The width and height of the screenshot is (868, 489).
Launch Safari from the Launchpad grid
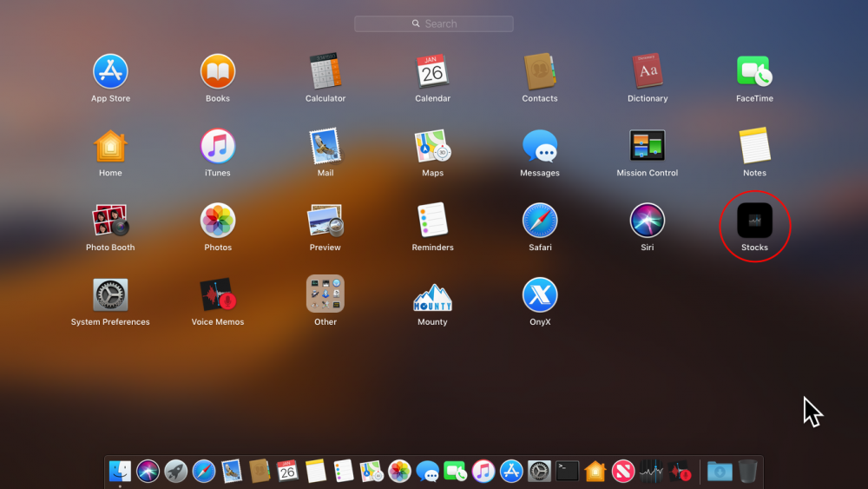(540, 221)
